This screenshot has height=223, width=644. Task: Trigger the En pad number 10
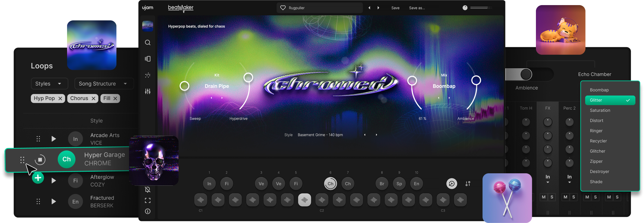(x=416, y=183)
